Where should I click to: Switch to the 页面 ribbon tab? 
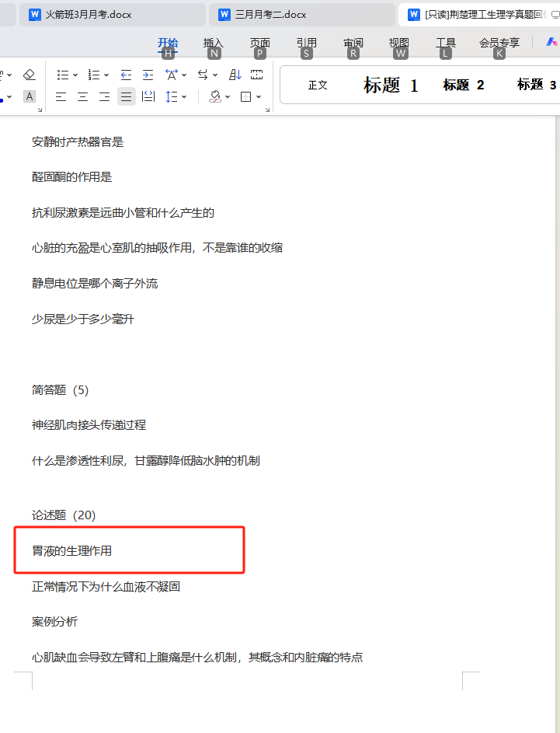tap(259, 43)
